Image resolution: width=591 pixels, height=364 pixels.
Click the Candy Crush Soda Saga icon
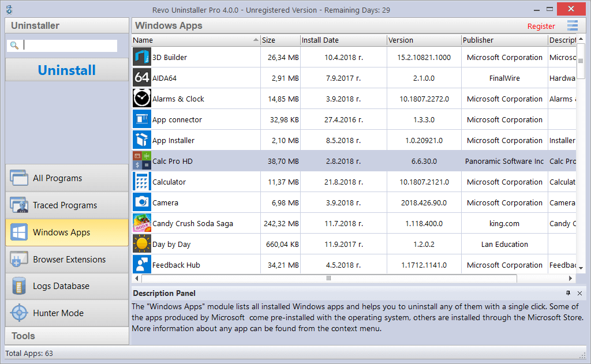[x=141, y=223]
